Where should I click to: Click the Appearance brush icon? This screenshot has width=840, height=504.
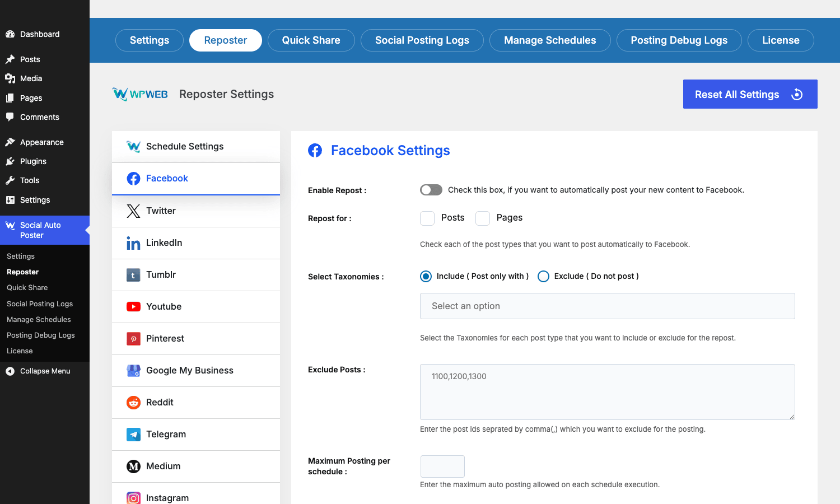(10, 142)
